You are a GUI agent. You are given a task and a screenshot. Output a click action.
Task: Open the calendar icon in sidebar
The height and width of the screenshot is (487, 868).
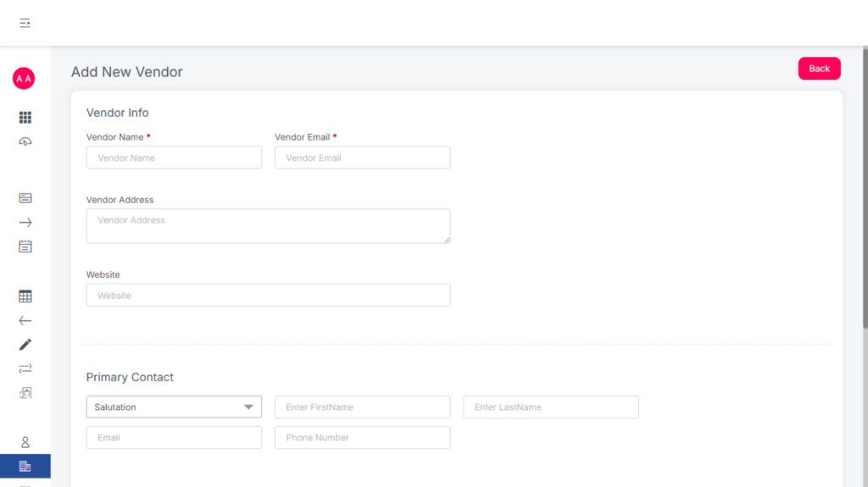click(25, 246)
